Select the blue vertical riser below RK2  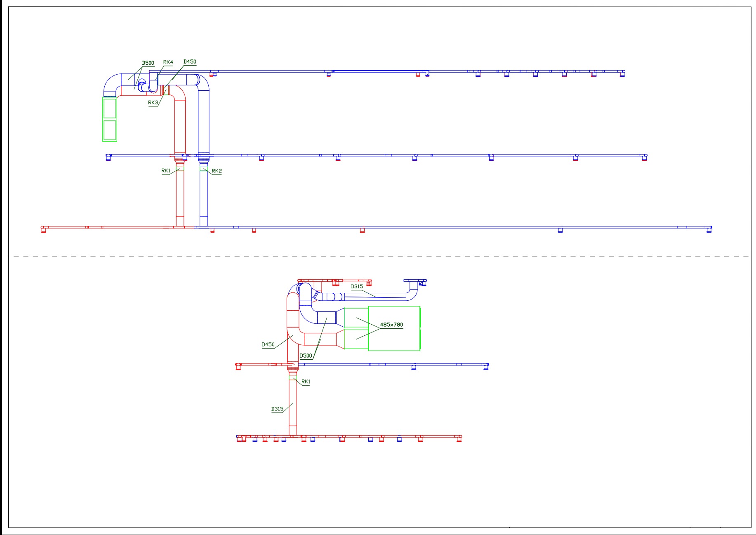(x=203, y=198)
